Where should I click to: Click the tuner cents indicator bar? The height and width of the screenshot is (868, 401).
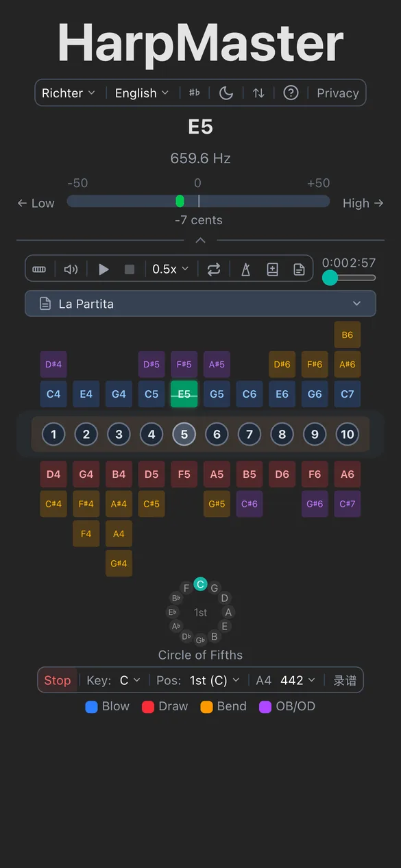pos(198,201)
